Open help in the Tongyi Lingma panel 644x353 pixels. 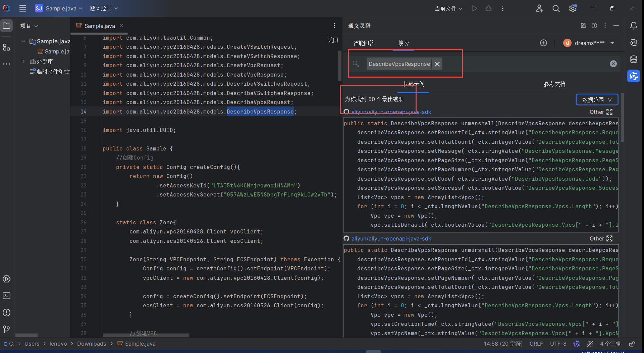point(594,26)
